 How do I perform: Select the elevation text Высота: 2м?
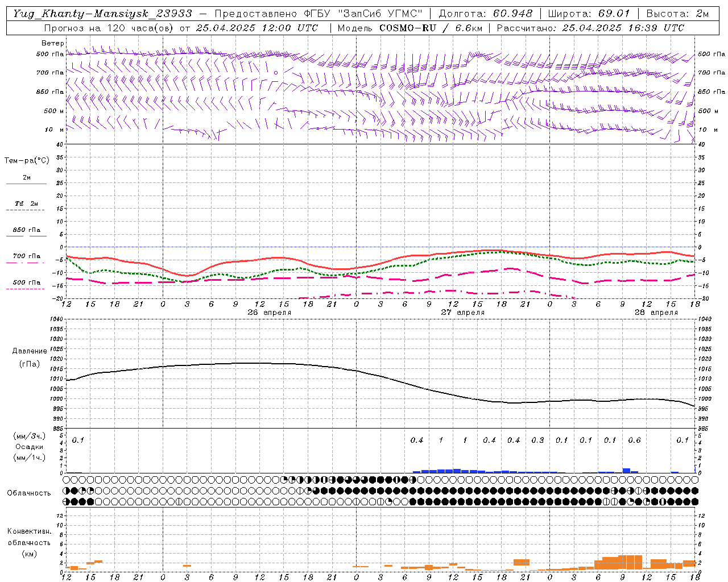pos(677,14)
